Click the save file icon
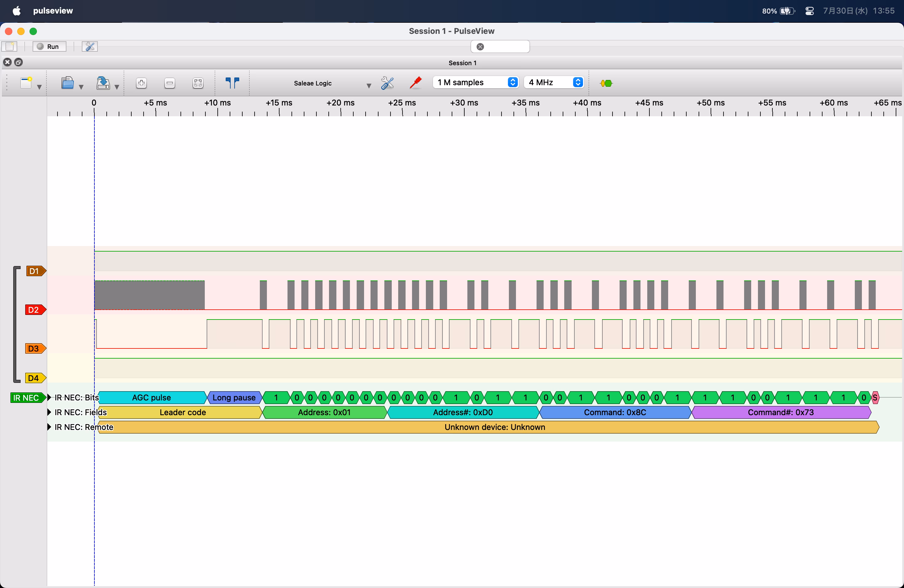 103,83
